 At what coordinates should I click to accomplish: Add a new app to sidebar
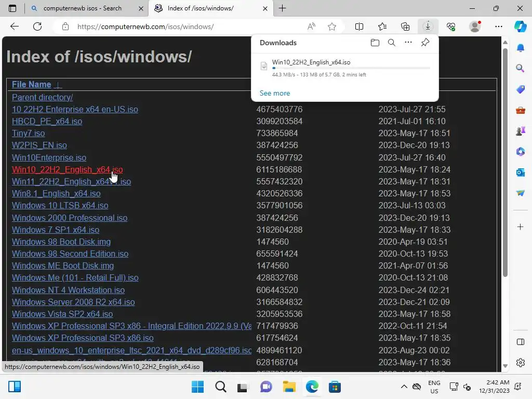521,227
